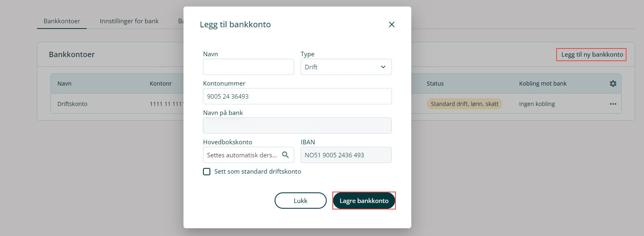Focus the Navn input field in dialog
Screen dimensions: 644x236
(248, 67)
